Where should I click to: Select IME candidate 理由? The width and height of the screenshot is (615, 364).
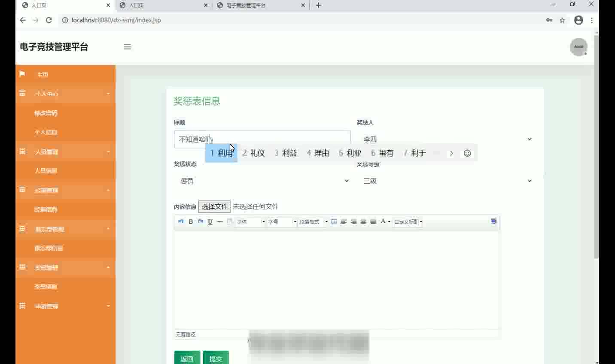pyautogui.click(x=318, y=153)
